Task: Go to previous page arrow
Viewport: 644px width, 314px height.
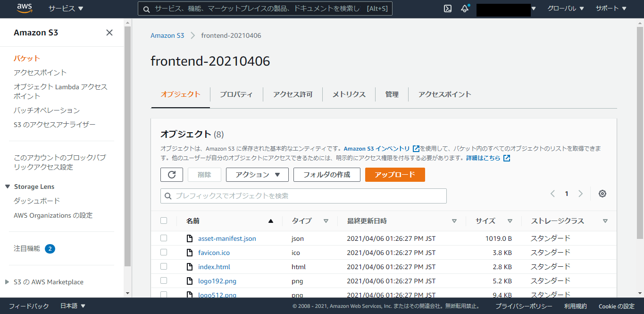Action: tap(553, 194)
